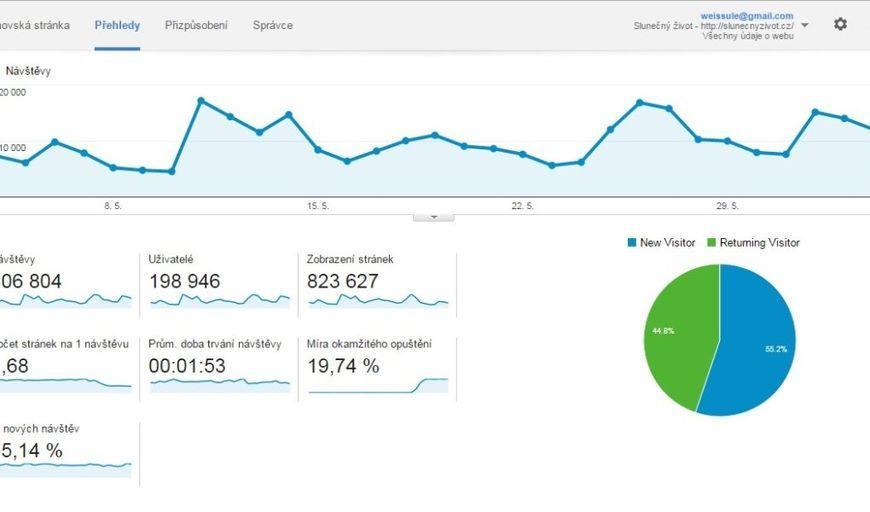Open the settings gear icon
870x512 pixels.
tap(840, 24)
